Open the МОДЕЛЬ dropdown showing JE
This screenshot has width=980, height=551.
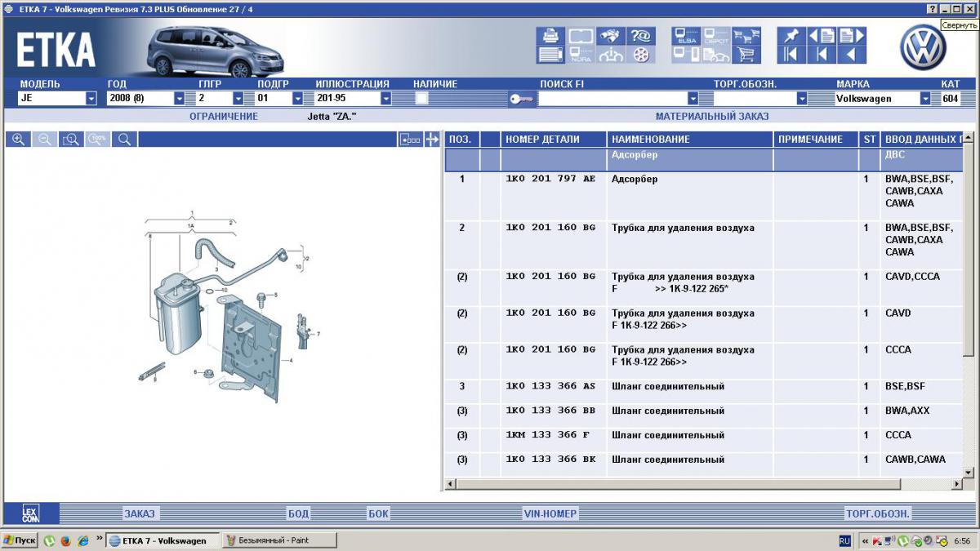[x=91, y=98]
